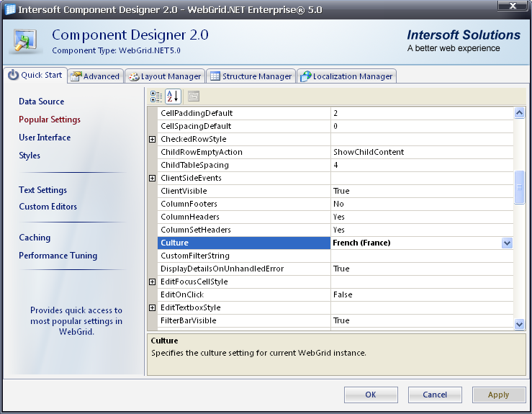Click the empty CustomFilterString value field
532x414 pixels.
pyautogui.click(x=422, y=256)
